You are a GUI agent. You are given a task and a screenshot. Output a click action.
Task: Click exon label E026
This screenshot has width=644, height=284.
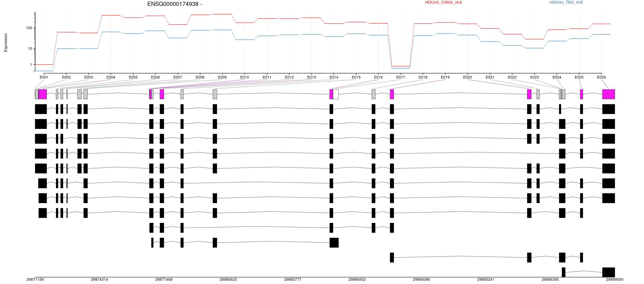pyautogui.click(x=601, y=77)
